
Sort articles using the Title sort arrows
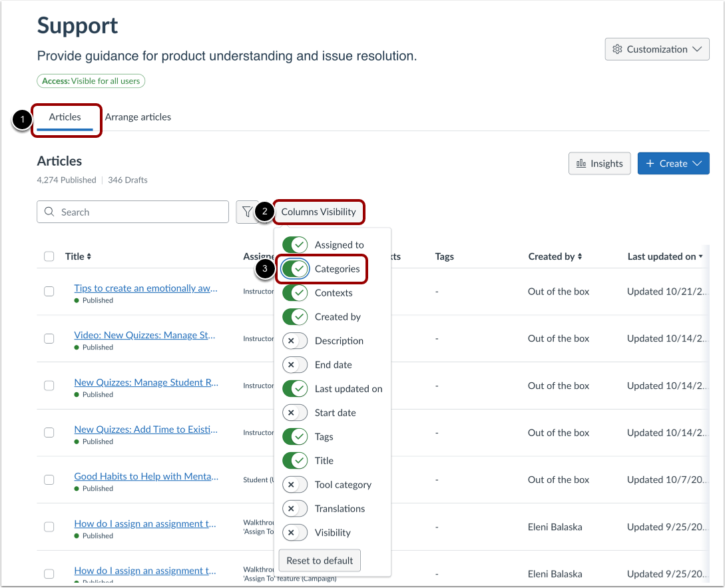pyautogui.click(x=90, y=256)
